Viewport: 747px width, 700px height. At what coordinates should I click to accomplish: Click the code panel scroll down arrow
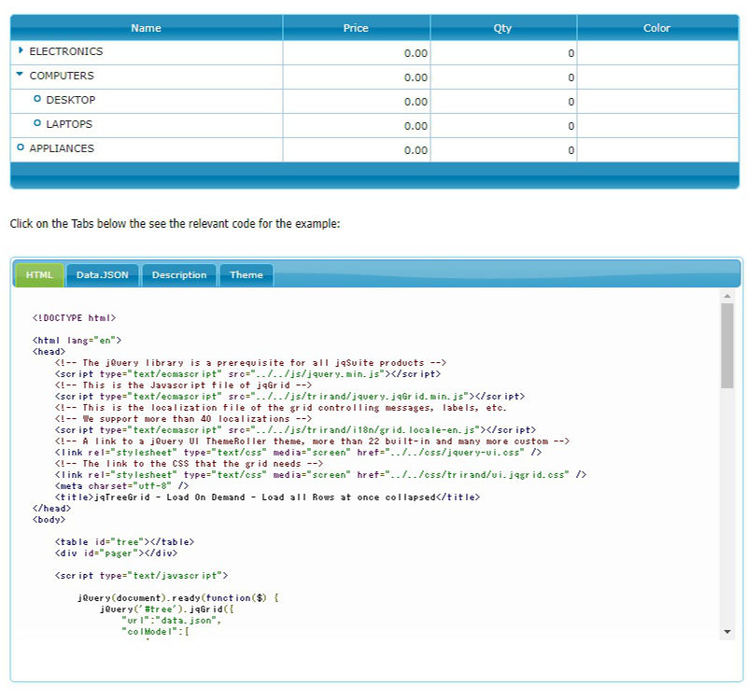(727, 632)
